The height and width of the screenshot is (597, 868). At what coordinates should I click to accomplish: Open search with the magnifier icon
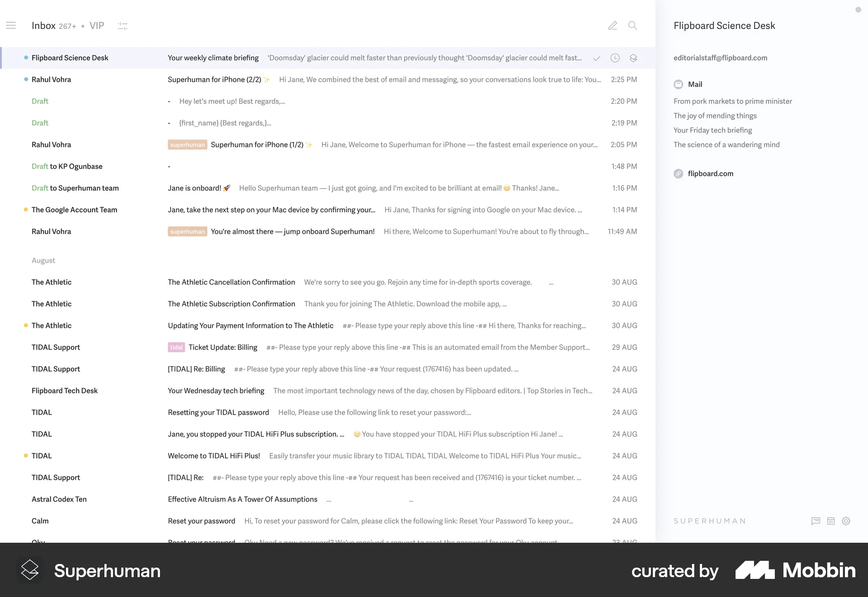(632, 26)
